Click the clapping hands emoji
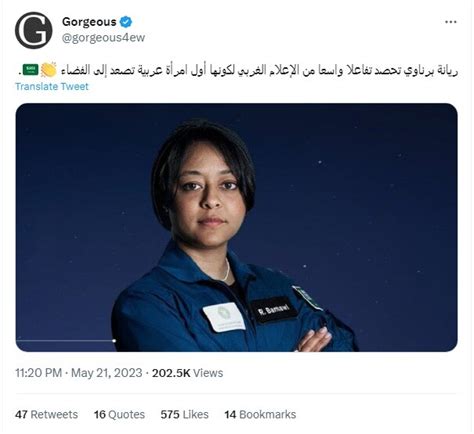 point(49,70)
